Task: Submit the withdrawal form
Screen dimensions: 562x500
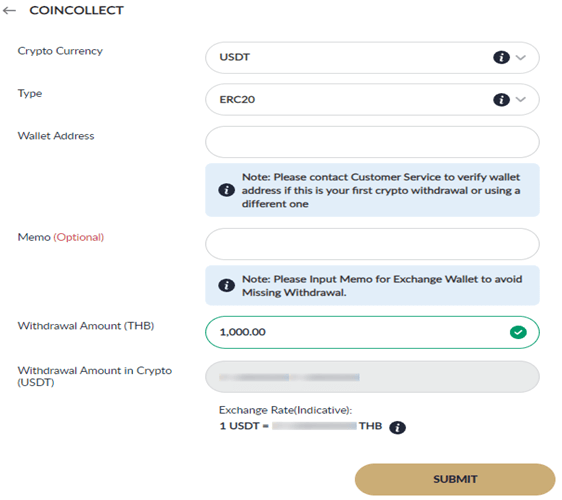Action: [455, 479]
